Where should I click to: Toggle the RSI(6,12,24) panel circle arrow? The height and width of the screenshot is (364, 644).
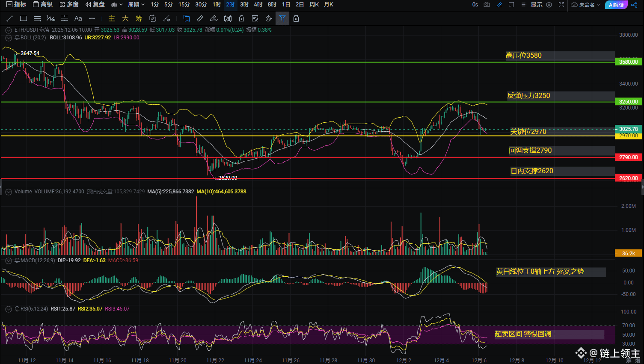[x=8, y=309]
